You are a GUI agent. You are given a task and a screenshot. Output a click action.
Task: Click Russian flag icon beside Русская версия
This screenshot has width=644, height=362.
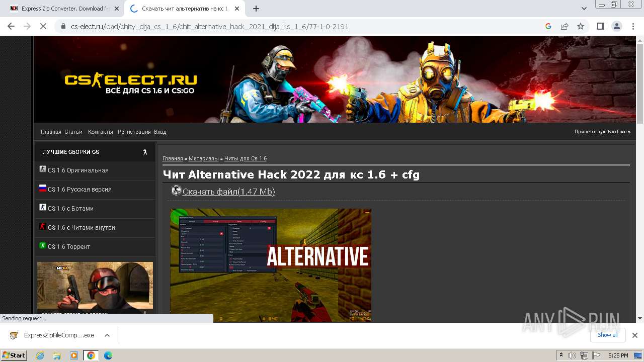43,189
